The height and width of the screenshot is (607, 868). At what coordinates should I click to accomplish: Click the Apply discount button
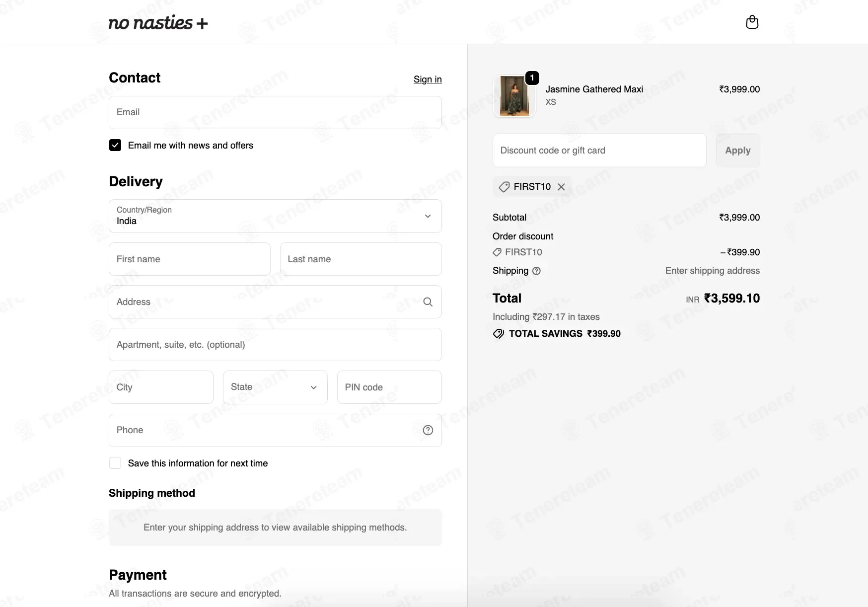click(x=738, y=151)
